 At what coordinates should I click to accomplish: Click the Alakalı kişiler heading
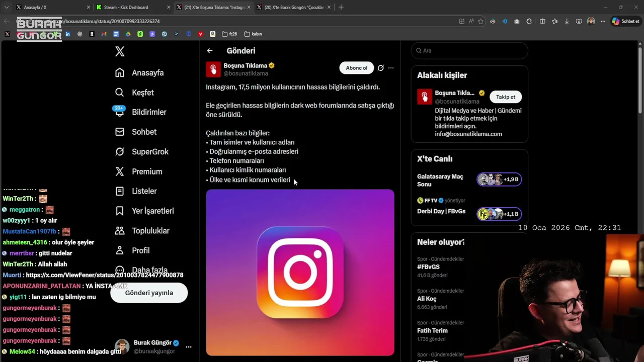442,75
